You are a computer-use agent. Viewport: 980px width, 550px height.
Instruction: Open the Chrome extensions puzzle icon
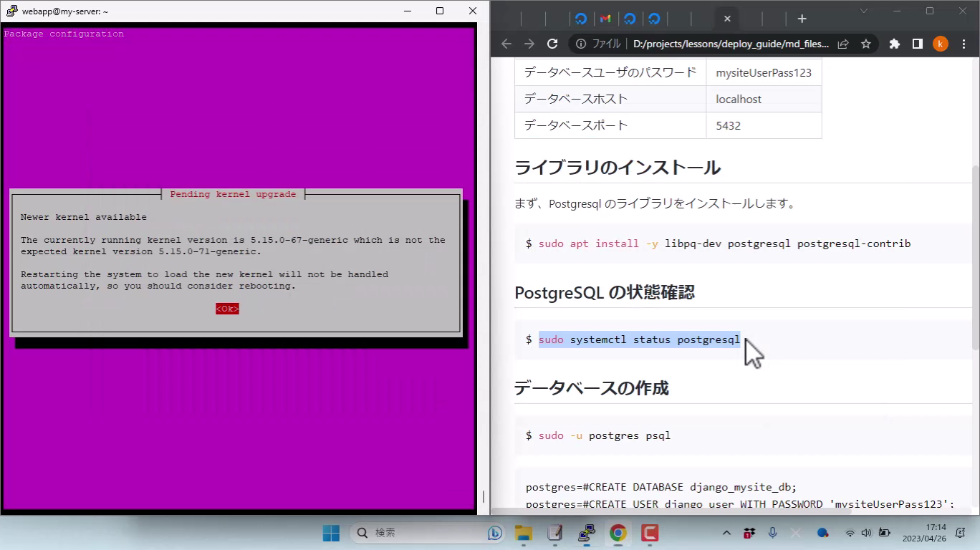click(x=894, y=44)
